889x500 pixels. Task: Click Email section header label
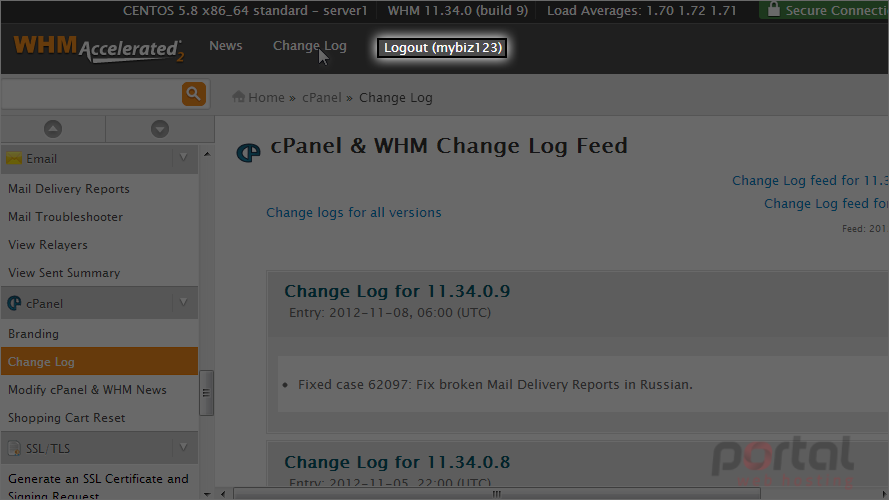(x=41, y=159)
